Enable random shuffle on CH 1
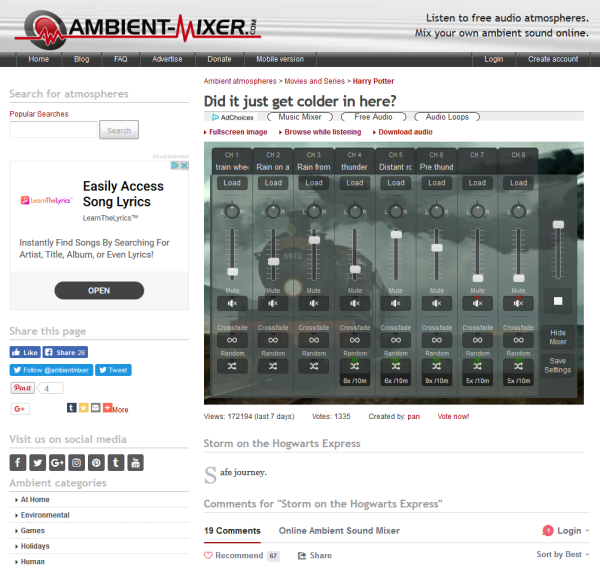The image size is (600, 566). (232, 366)
